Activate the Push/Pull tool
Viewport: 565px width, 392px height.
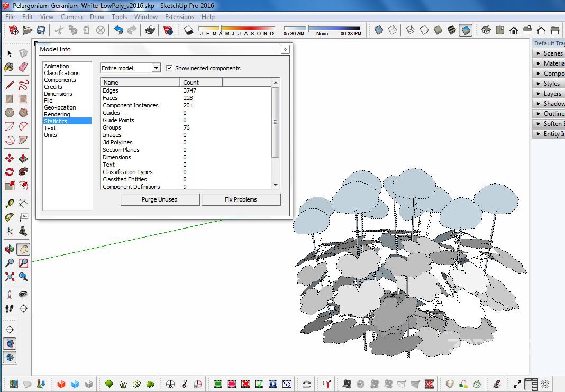(23, 158)
